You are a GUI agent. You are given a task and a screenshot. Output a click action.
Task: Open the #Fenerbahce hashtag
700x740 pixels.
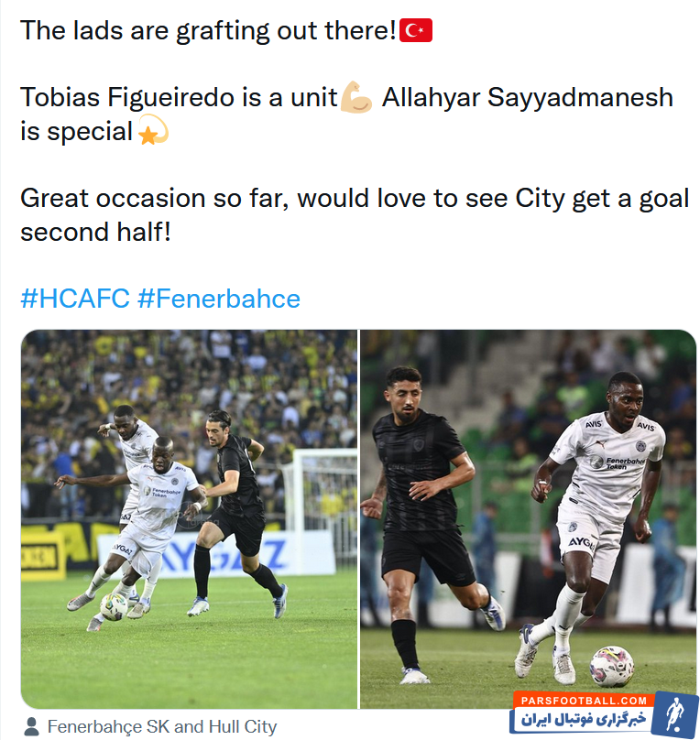tap(219, 299)
